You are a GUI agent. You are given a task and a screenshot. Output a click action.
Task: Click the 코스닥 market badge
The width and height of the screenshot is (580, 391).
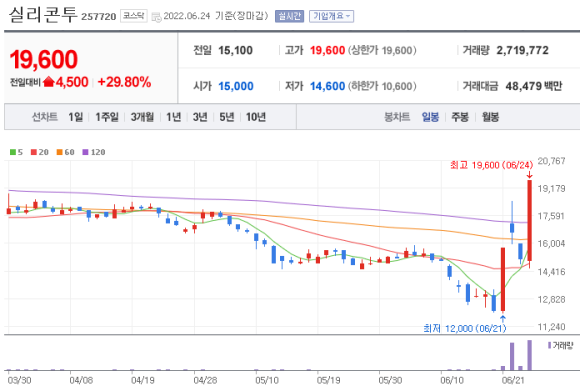pos(134,16)
